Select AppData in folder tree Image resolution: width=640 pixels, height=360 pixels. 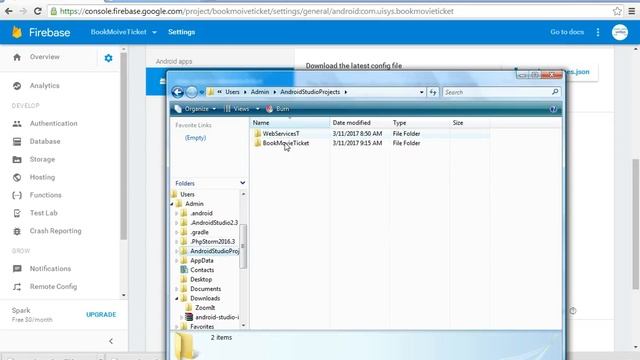click(x=202, y=260)
